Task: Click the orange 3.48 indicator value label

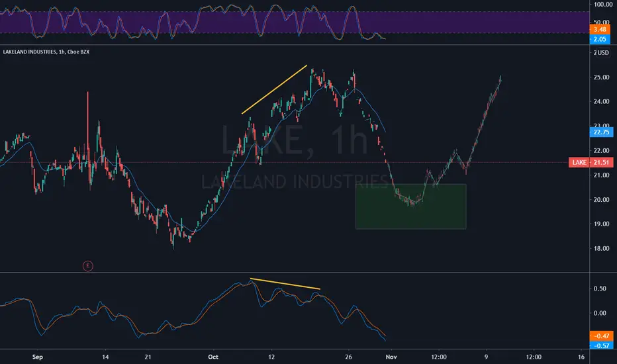Action: click(600, 30)
